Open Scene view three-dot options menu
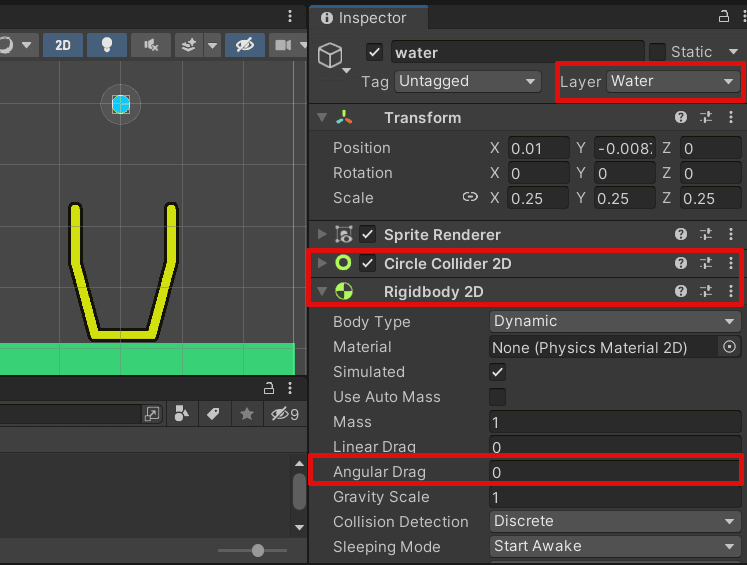Screen dimensions: 747x565 coord(290,17)
